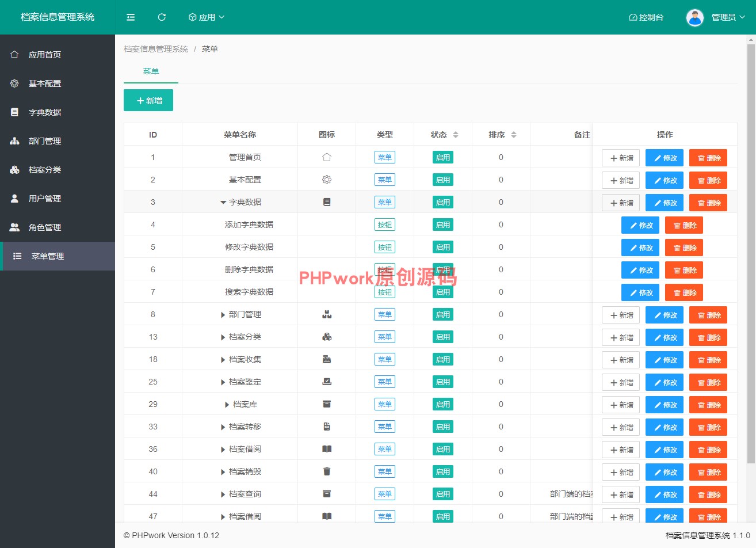
Task: Click the gear icon beside 基本配置
Action: tap(14, 83)
